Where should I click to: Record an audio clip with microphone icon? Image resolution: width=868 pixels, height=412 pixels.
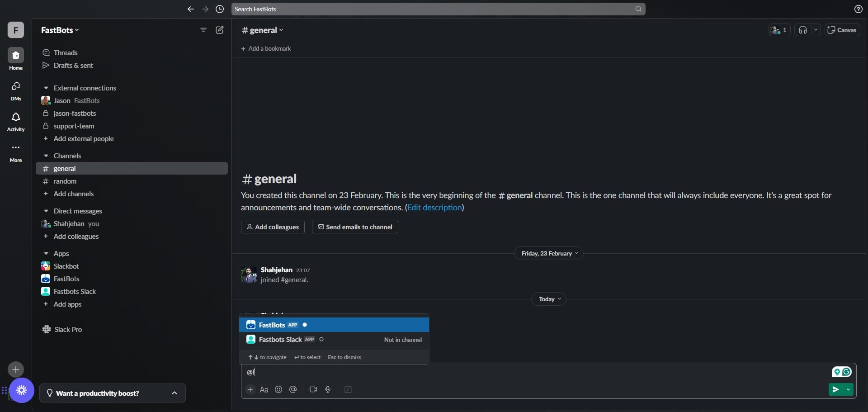pos(328,389)
